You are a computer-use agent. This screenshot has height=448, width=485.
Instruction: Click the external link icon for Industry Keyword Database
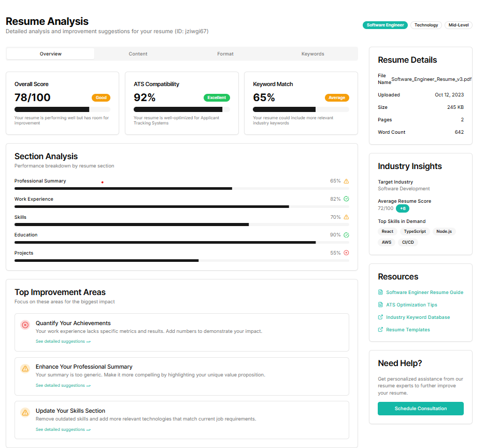tap(381, 317)
